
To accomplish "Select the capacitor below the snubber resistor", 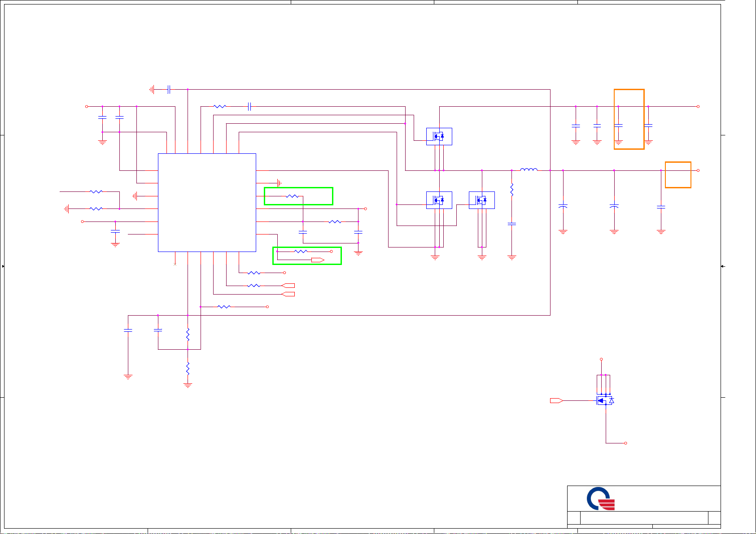I will pyautogui.click(x=511, y=223).
